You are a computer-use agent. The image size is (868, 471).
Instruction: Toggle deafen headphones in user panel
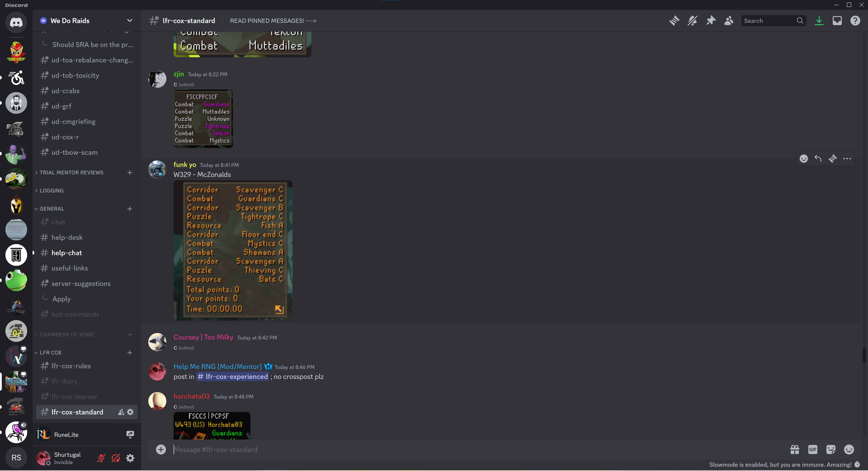[x=116, y=458]
